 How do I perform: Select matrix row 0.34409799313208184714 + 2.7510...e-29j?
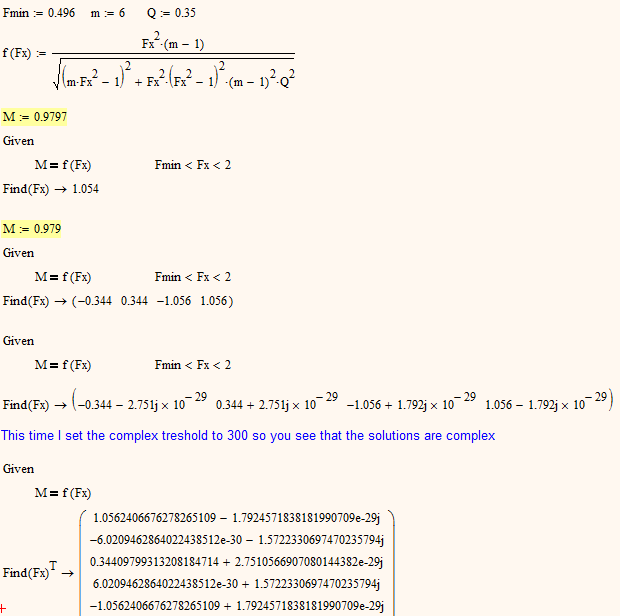tap(236, 562)
